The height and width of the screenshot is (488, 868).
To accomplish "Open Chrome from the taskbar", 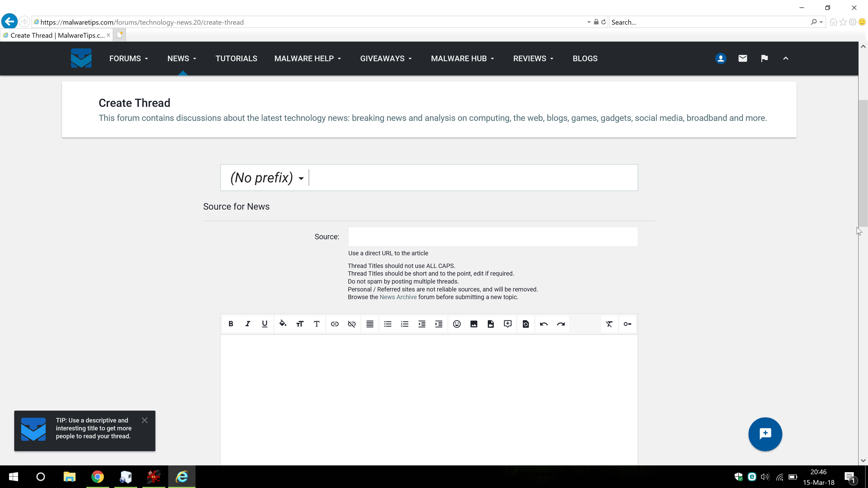I will (x=97, y=476).
